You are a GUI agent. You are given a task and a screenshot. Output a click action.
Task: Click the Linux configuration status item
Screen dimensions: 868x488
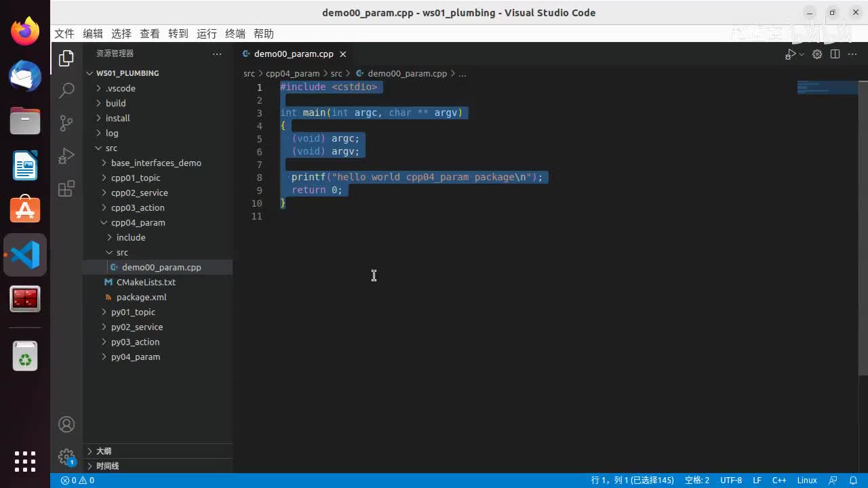coord(807,481)
